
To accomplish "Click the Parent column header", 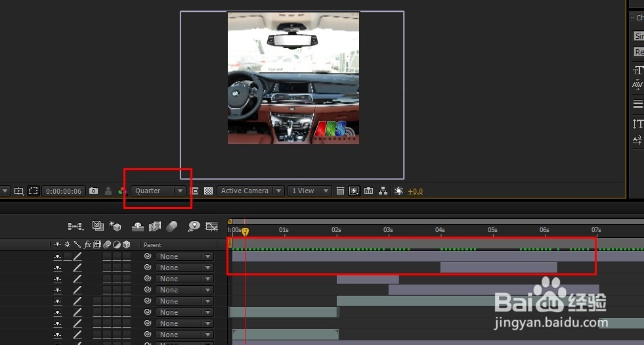I will 152,244.
